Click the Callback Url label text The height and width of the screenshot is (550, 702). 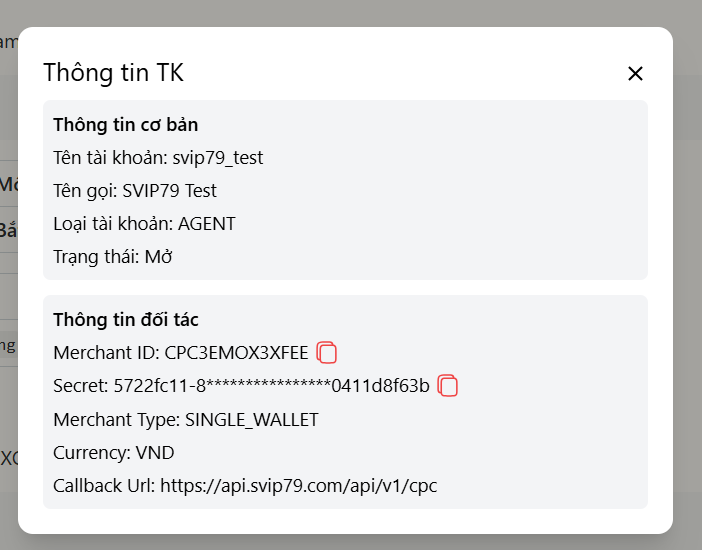104,486
